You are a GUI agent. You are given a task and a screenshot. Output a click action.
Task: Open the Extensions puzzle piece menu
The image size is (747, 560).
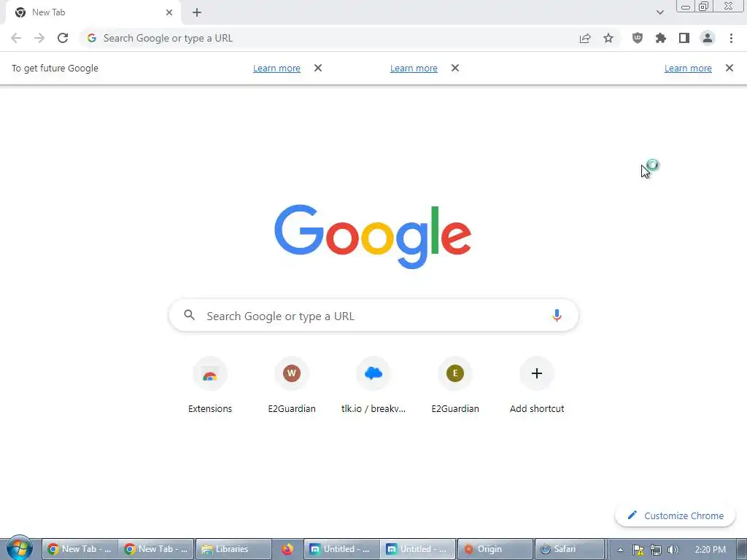click(x=660, y=38)
